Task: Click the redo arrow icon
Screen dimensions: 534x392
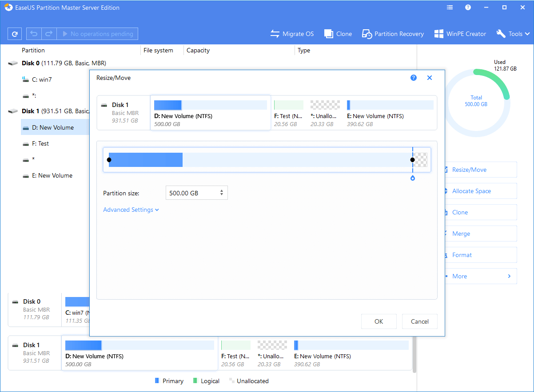Action: (49, 34)
